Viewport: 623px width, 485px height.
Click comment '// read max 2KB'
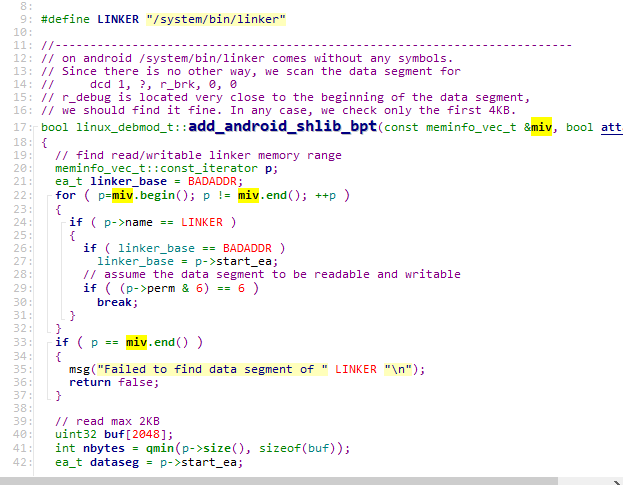point(107,421)
